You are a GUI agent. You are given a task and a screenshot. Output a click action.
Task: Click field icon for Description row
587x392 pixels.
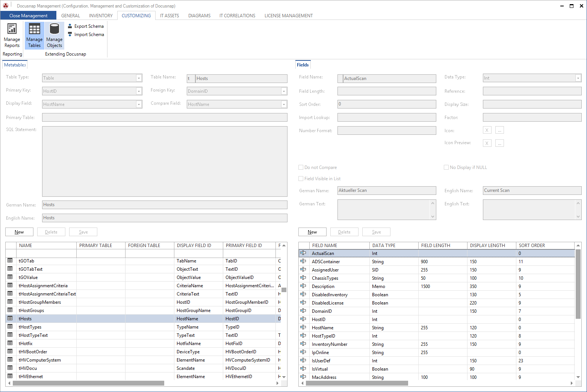pyautogui.click(x=303, y=286)
